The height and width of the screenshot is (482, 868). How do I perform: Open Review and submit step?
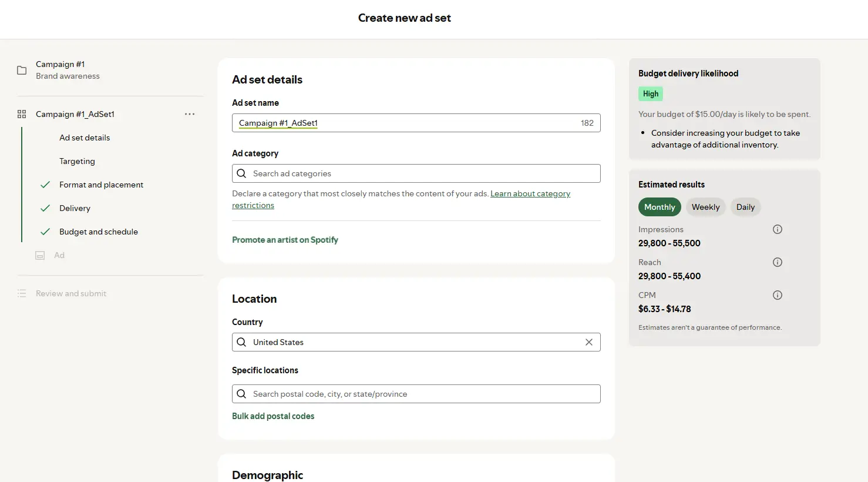(71, 293)
